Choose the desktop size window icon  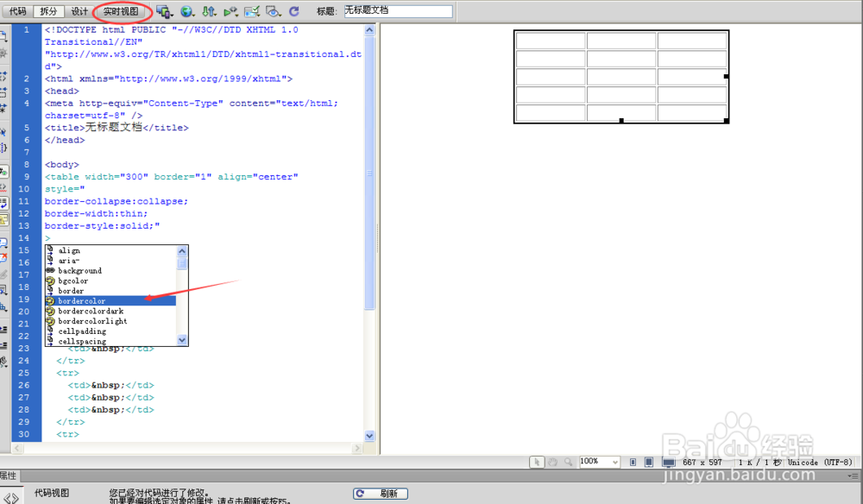(669, 463)
